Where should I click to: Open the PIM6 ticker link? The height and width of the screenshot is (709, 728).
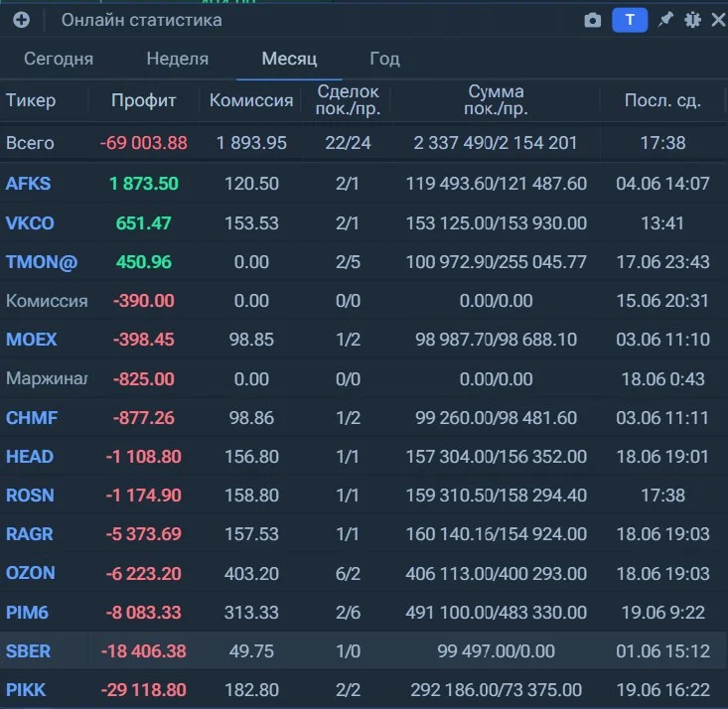click(x=27, y=613)
